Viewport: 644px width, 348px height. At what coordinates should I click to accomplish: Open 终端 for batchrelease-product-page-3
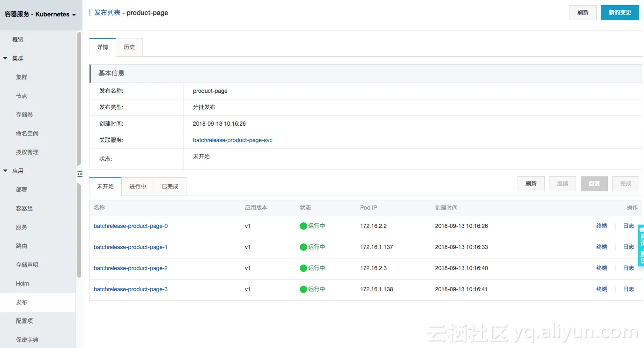pyautogui.click(x=602, y=289)
